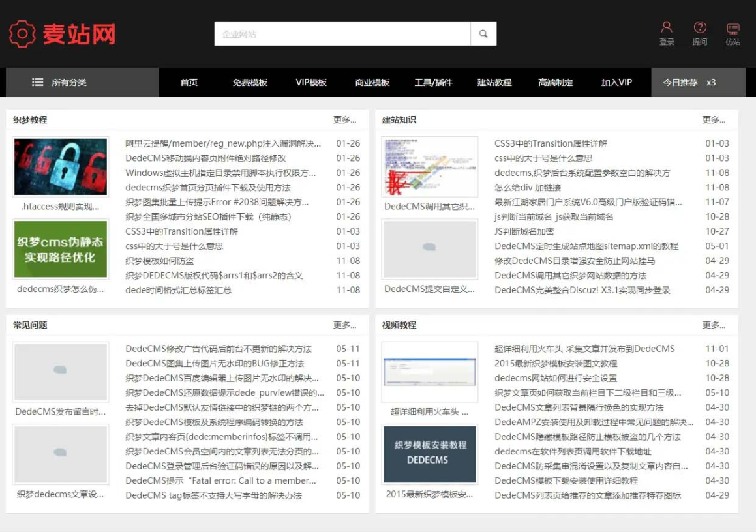Open the 仿站 monitor icon
The height and width of the screenshot is (532, 756).
point(733,29)
